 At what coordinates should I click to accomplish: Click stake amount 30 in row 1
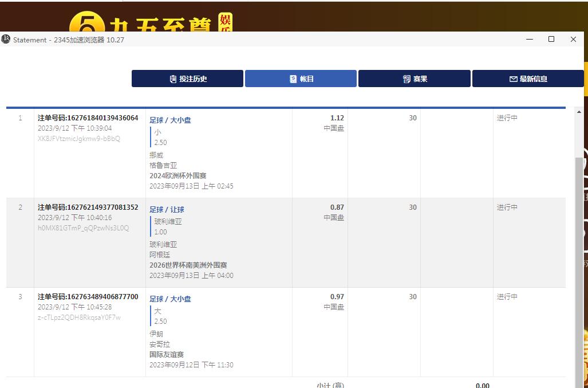[x=412, y=118]
